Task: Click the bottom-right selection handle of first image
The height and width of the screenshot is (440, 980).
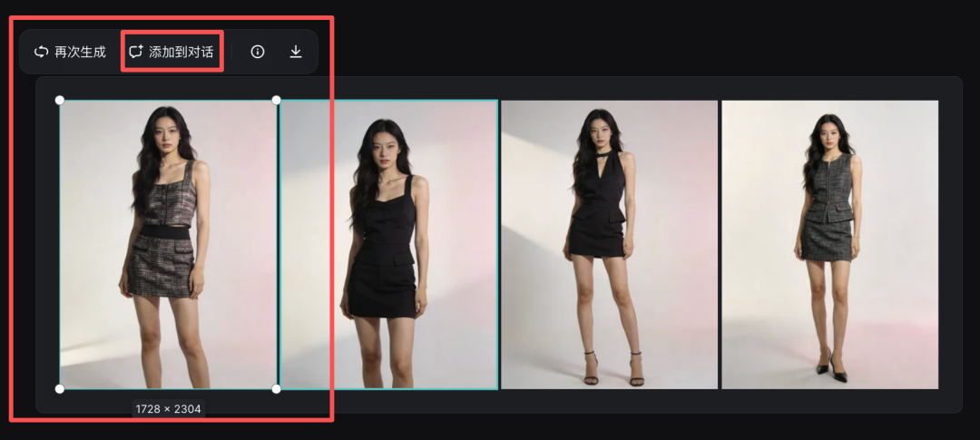Action: [276, 389]
